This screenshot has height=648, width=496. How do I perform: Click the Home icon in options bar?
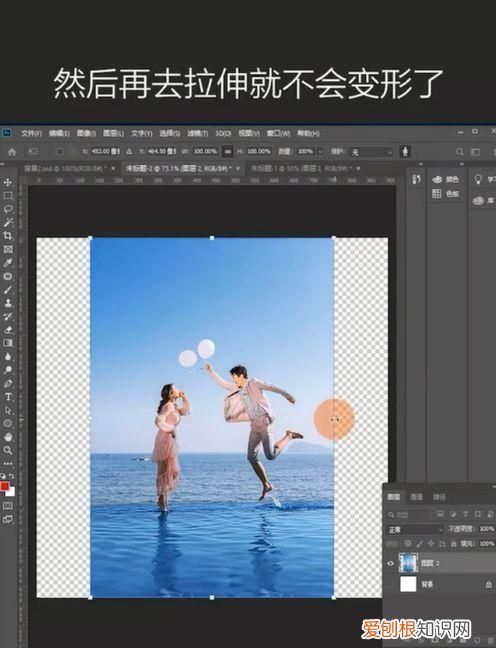[x=12, y=152]
